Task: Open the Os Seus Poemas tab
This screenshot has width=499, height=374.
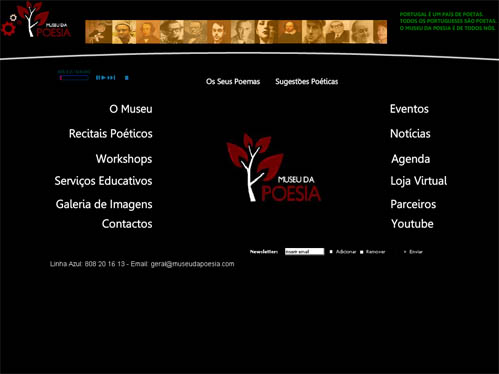Action: coord(233,81)
